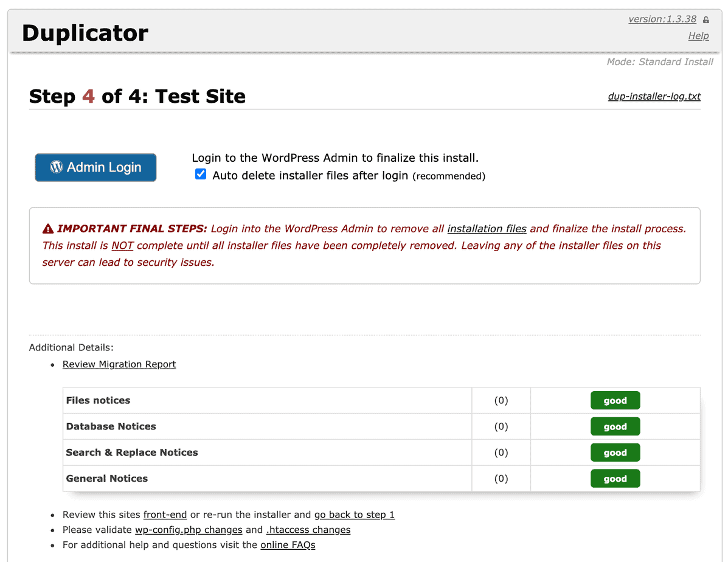Click the Admin Login button

point(95,167)
